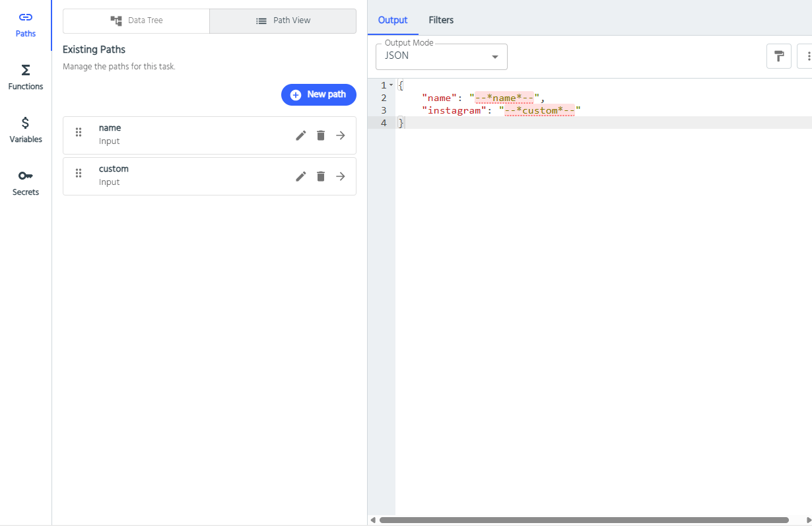Insert custom path using arrow icon
The width and height of the screenshot is (812, 531).
341,176
